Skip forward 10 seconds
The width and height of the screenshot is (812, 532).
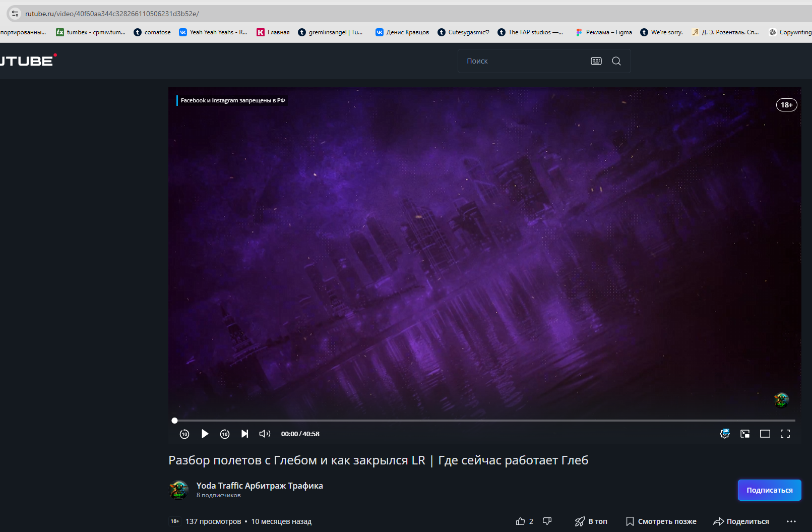[225, 434]
